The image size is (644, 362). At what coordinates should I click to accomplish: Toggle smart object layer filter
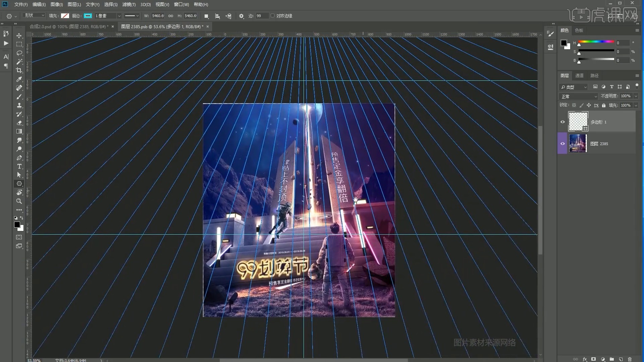coord(628,87)
